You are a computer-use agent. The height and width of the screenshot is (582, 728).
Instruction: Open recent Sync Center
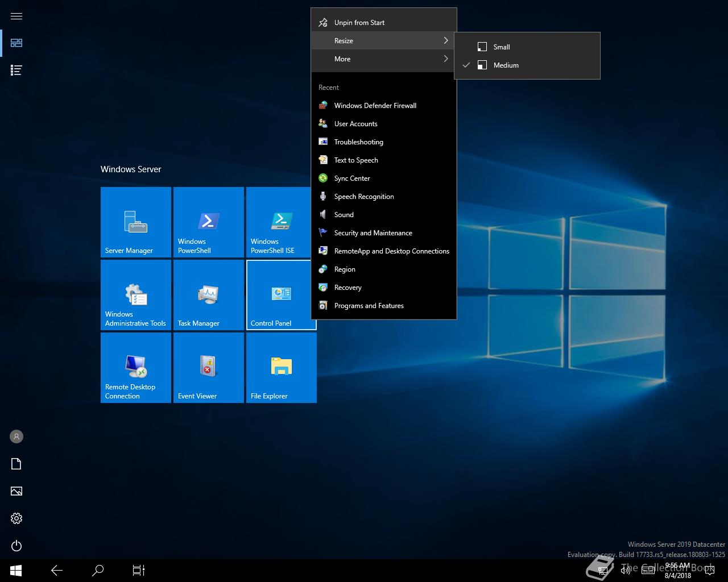click(x=384, y=178)
